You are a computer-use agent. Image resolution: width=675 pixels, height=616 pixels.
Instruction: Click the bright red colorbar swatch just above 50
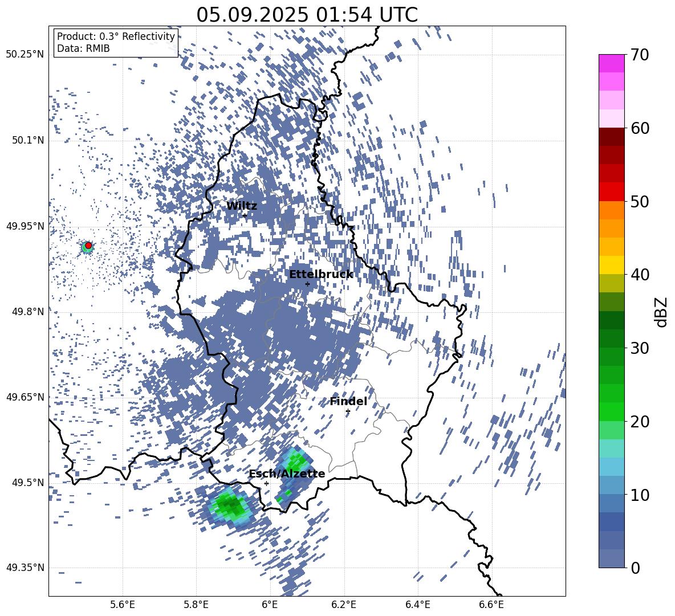tap(612, 191)
